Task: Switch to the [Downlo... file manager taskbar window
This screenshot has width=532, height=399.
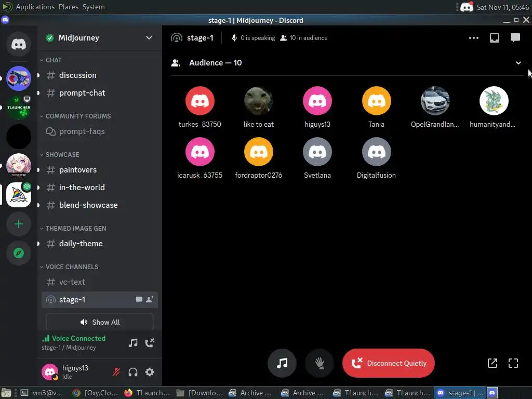Action: tap(200, 393)
